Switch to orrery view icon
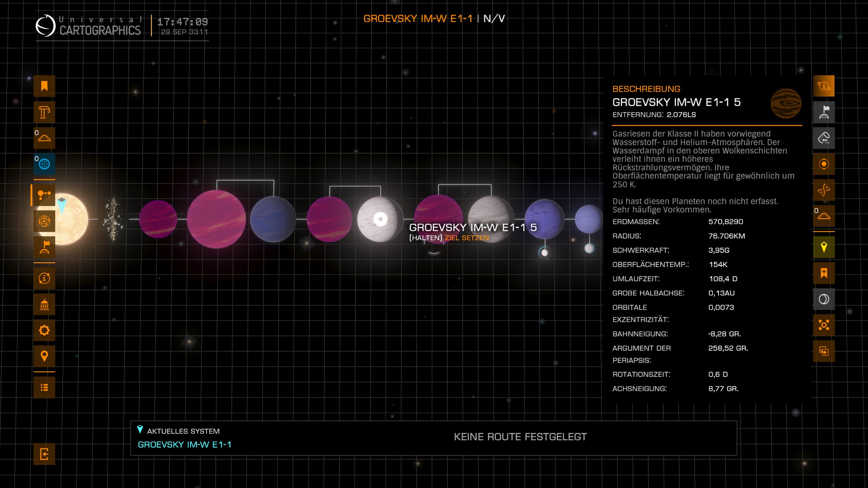This screenshot has width=868, height=488. click(44, 221)
